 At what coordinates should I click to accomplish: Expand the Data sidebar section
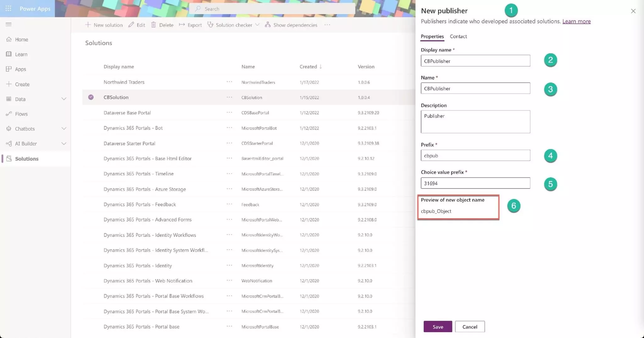[x=64, y=99]
